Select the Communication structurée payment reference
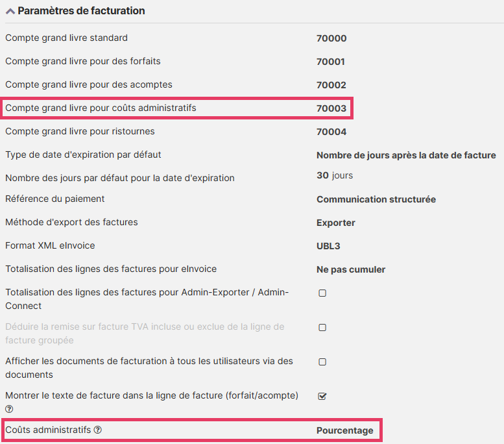The height and width of the screenshot is (444, 504). point(376,199)
